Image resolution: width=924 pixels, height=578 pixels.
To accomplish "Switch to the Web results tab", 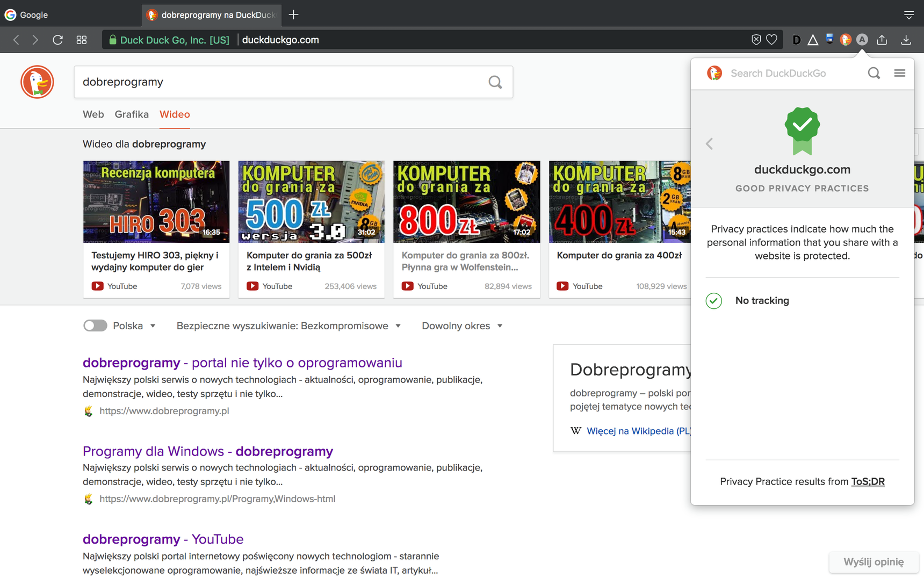I will click(x=93, y=114).
